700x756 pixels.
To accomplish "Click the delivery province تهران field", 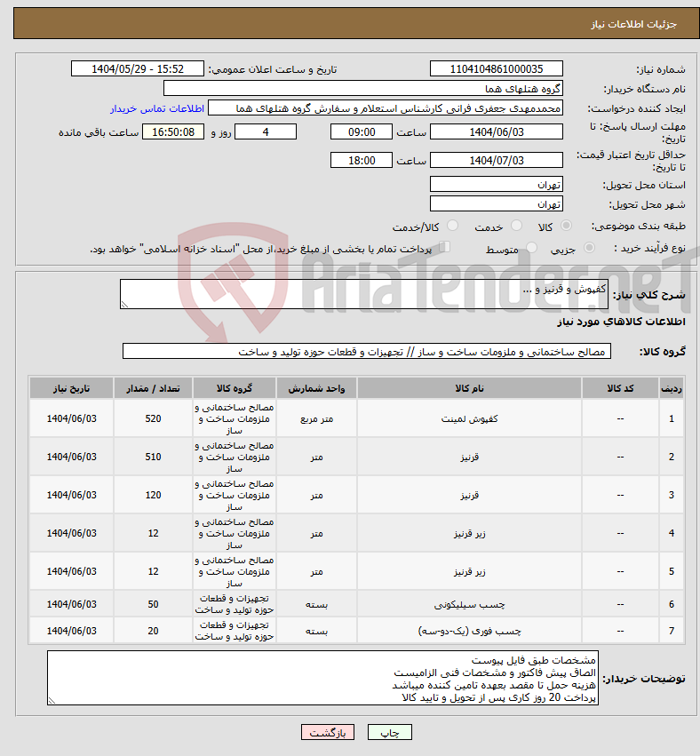I will point(496,185).
